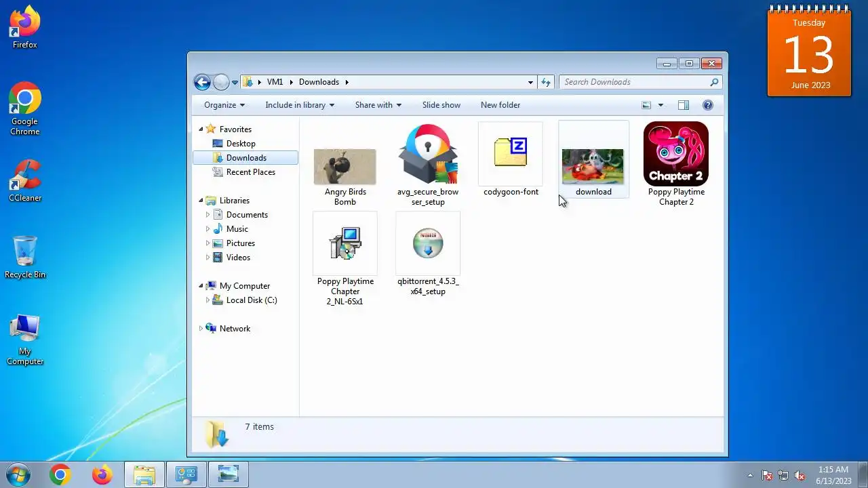The height and width of the screenshot is (488, 868).
Task: Open the recent pages dropdown arrow
Action: coord(235,83)
